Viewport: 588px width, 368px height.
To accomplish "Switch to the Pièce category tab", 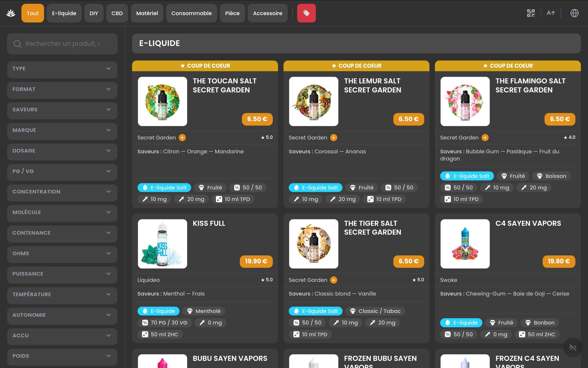I will click(232, 13).
